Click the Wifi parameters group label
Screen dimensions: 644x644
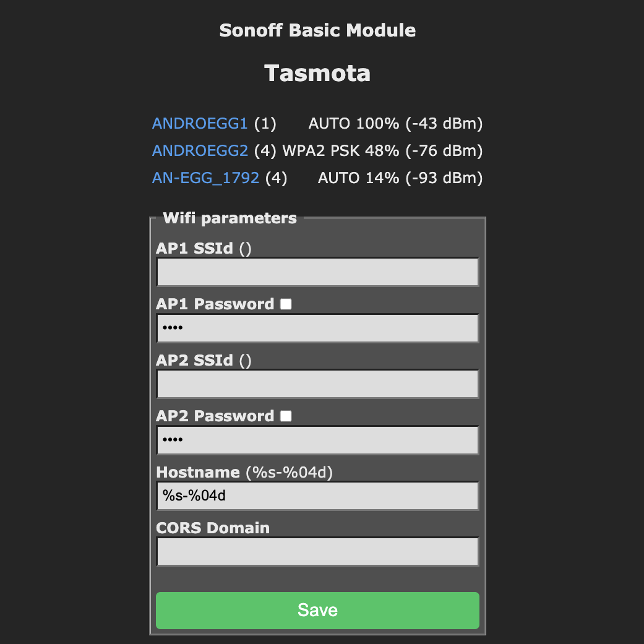pos(229,218)
